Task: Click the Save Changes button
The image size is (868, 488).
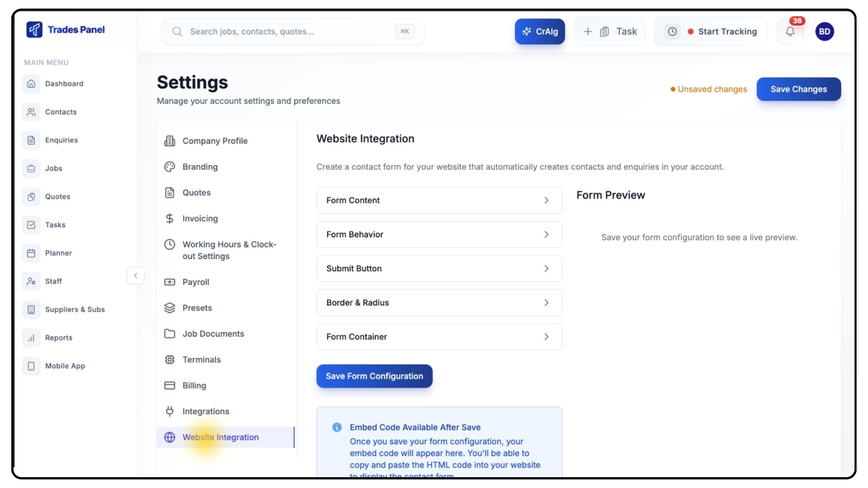Action: coord(798,89)
